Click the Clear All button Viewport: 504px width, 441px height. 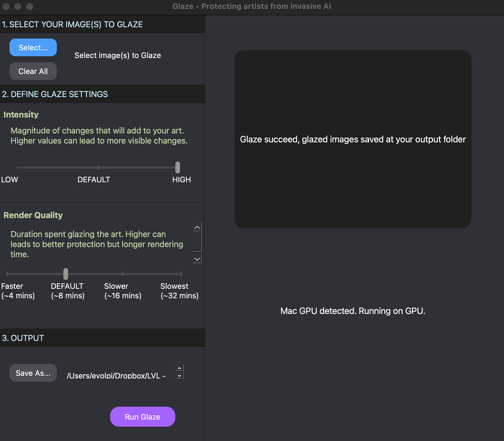coord(33,71)
